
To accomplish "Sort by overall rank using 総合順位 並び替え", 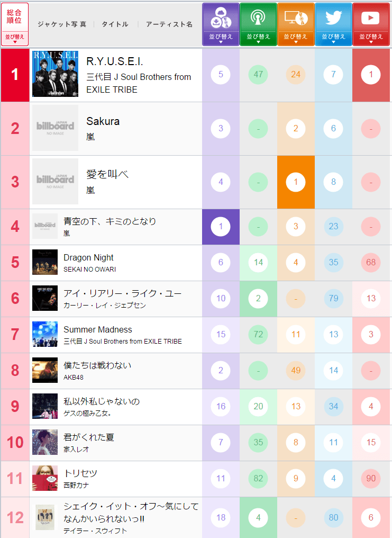I will (x=15, y=37).
